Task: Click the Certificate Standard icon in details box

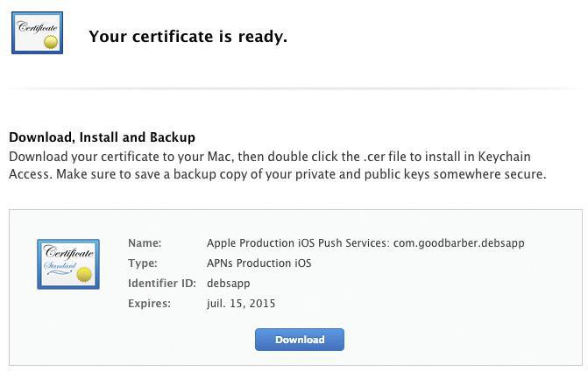Action: pos(67,263)
